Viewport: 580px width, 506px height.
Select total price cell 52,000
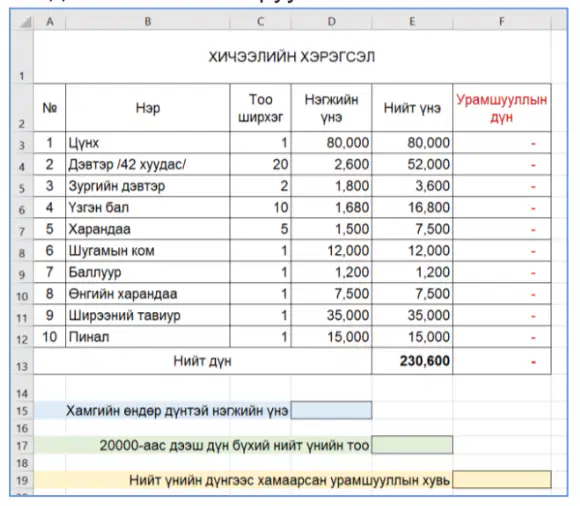coord(412,164)
